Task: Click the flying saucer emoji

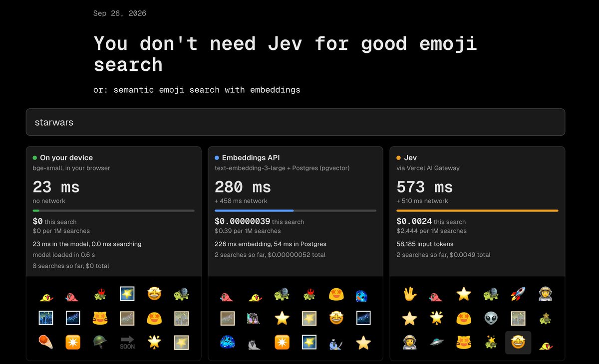Action: [437, 342]
